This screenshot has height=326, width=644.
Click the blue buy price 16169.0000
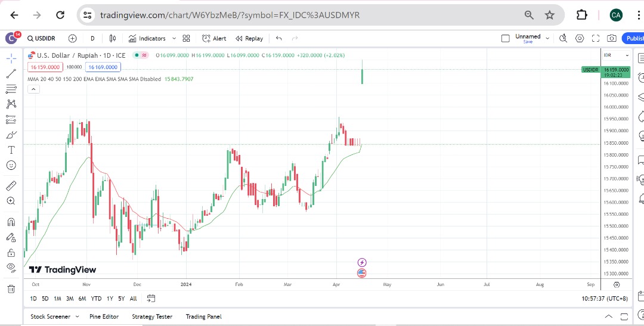click(x=103, y=67)
